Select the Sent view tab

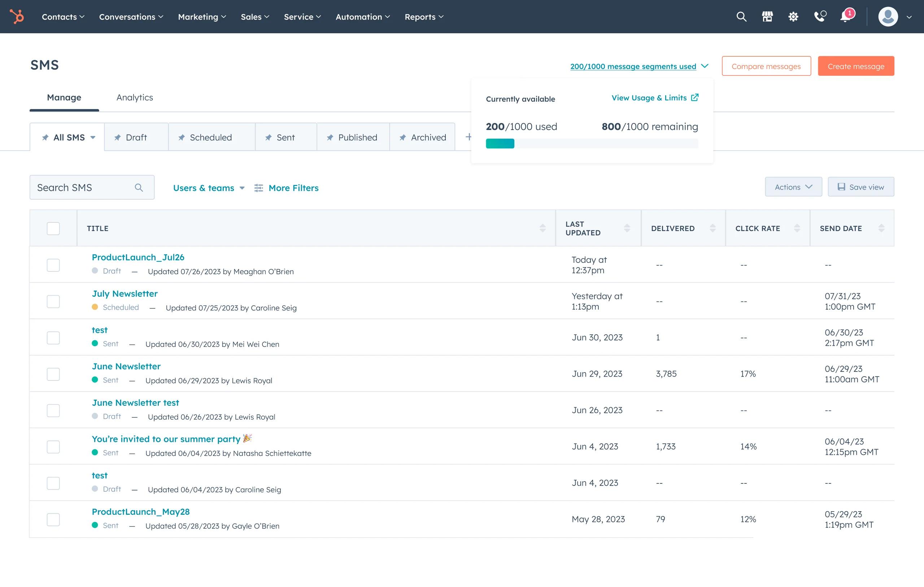point(286,137)
